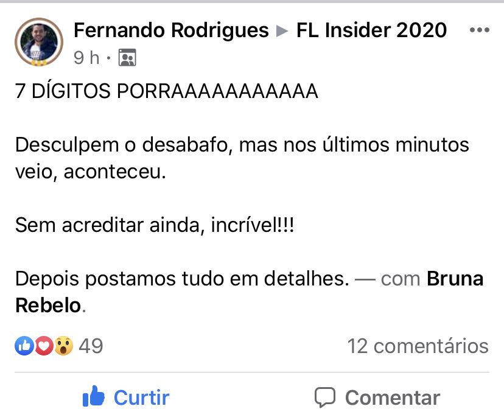Open tagged profile Bruna Rebelo
This screenshot has width=504, height=420.
(250, 292)
